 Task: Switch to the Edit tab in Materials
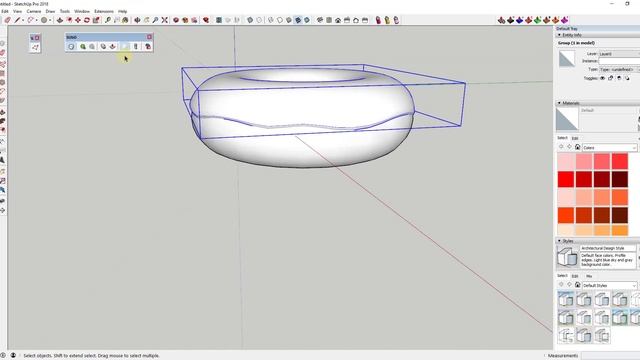point(575,138)
